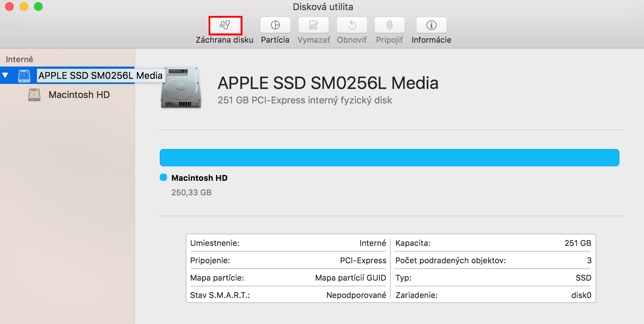Click the Interné sidebar section header
Image resolution: width=644 pixels, height=324 pixels.
[x=20, y=59]
